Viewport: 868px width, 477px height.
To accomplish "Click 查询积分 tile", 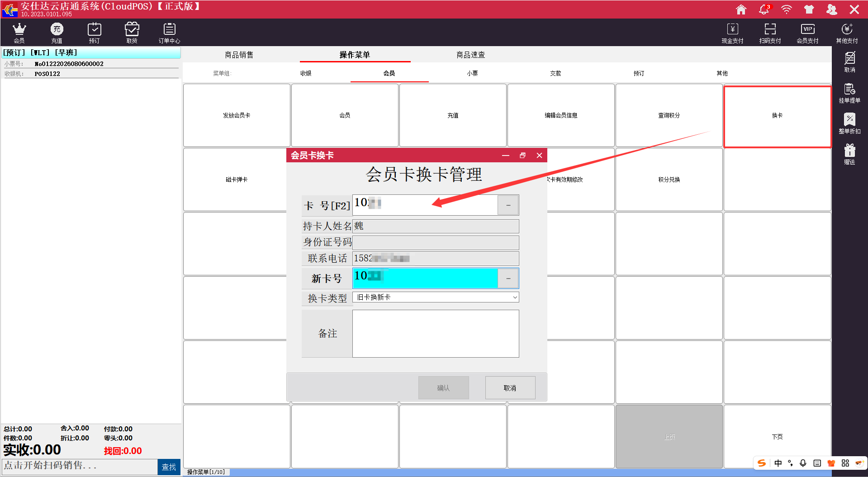I will 669,115.
